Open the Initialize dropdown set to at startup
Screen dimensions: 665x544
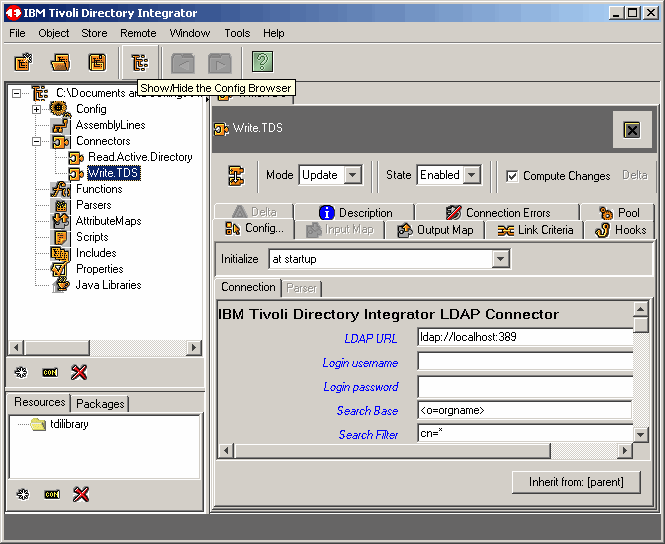coord(501,259)
